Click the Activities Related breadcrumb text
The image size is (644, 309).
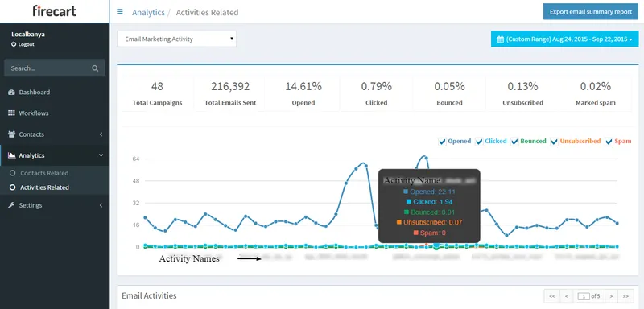207,12
